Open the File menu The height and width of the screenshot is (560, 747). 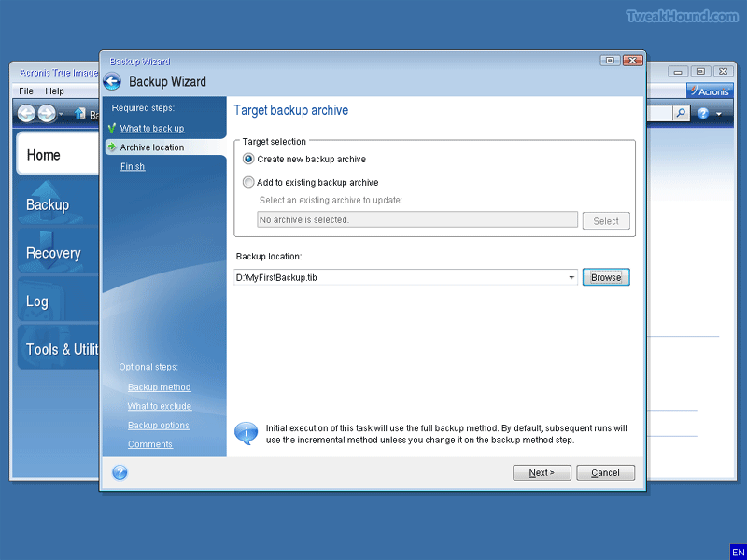click(x=26, y=91)
